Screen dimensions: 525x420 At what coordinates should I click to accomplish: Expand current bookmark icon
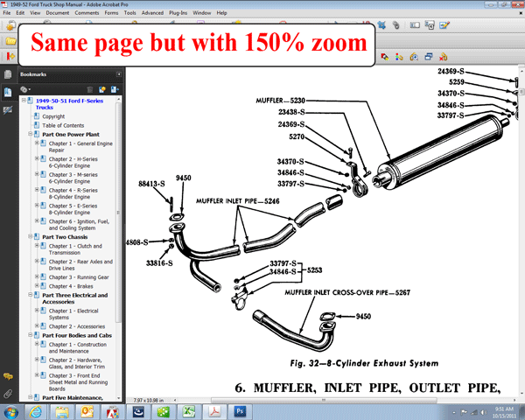click(x=115, y=89)
